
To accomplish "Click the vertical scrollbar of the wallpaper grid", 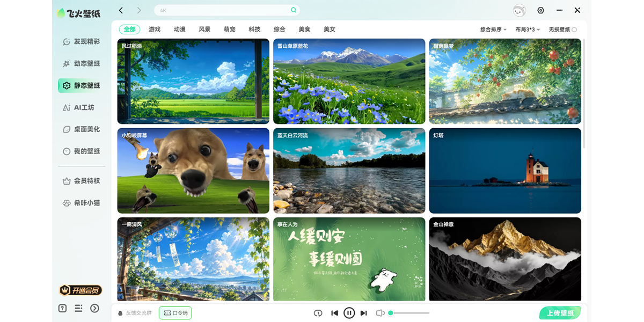I will pos(584,94).
